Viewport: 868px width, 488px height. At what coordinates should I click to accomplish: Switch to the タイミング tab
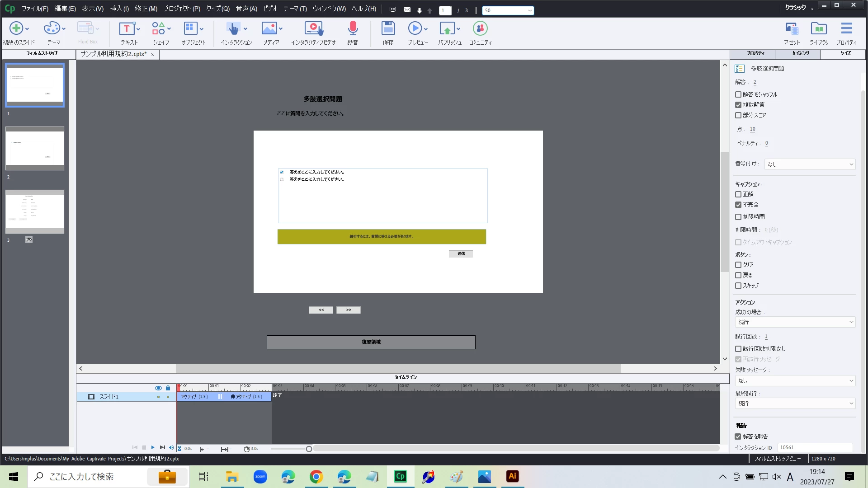tap(800, 53)
